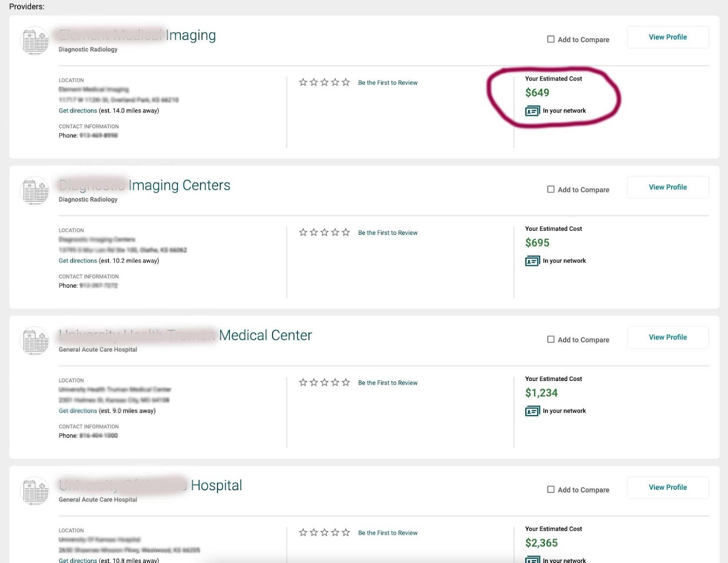Select Add to Compare for the Hospital

coord(551,489)
